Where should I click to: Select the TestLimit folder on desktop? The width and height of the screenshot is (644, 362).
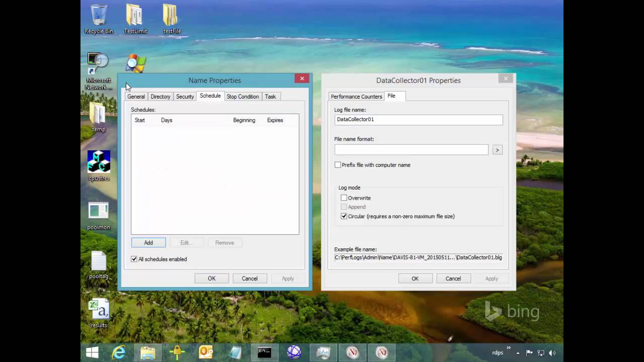point(135,19)
